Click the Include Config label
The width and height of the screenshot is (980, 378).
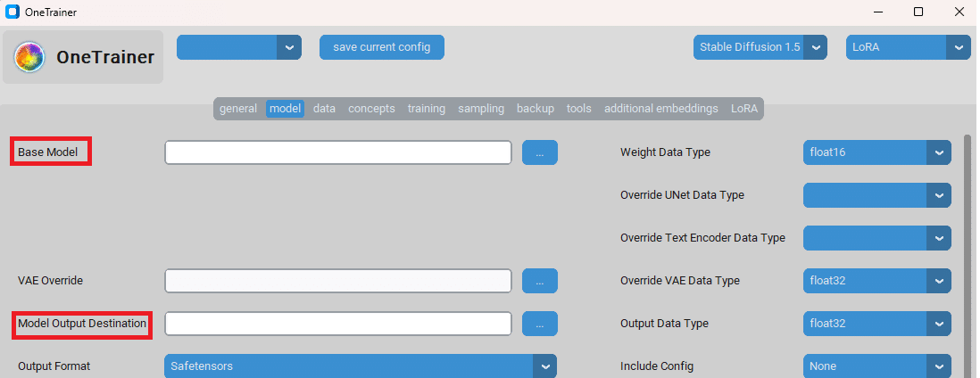click(x=657, y=366)
